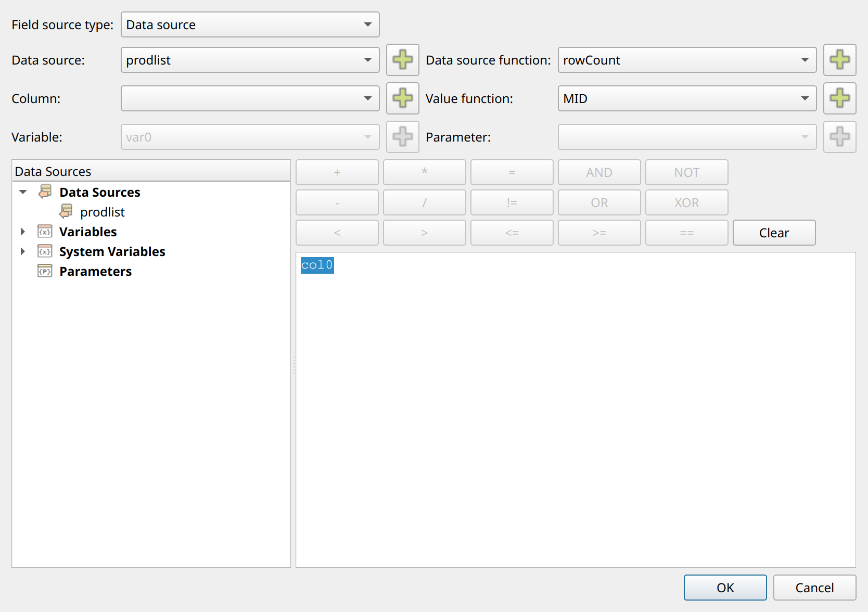
Task: Add the prodlist data source to the expression
Action: click(x=403, y=60)
